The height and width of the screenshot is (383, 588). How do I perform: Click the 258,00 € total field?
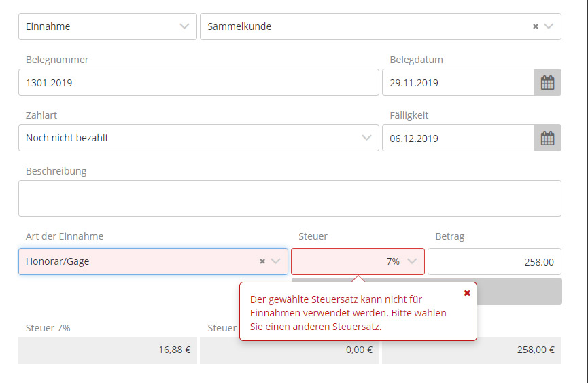(471, 350)
